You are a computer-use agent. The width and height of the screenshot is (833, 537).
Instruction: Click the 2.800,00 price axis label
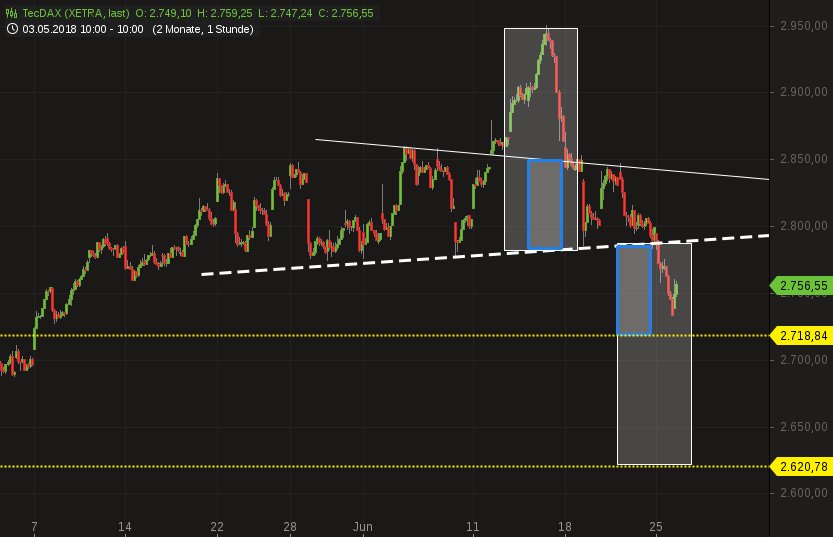click(x=804, y=226)
